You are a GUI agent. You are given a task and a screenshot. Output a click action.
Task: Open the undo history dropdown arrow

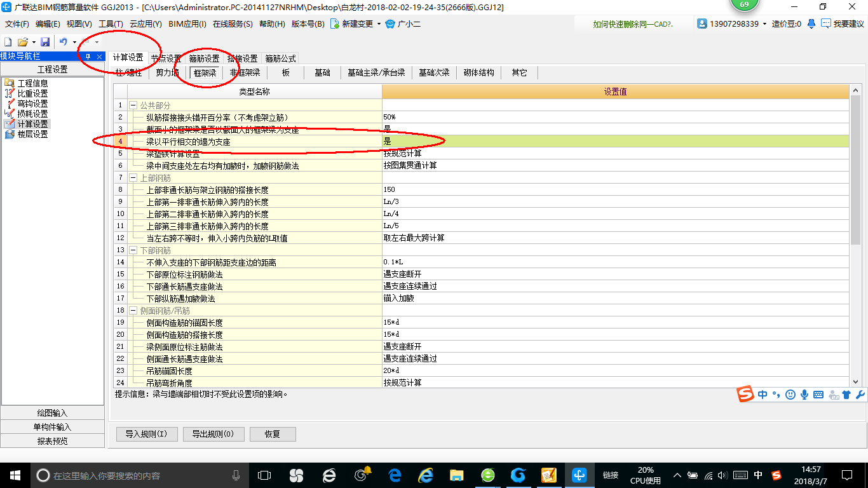[x=74, y=42]
